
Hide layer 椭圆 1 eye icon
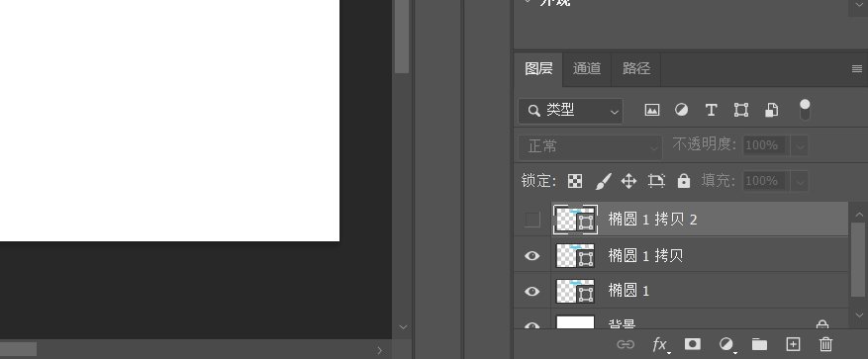(531, 291)
